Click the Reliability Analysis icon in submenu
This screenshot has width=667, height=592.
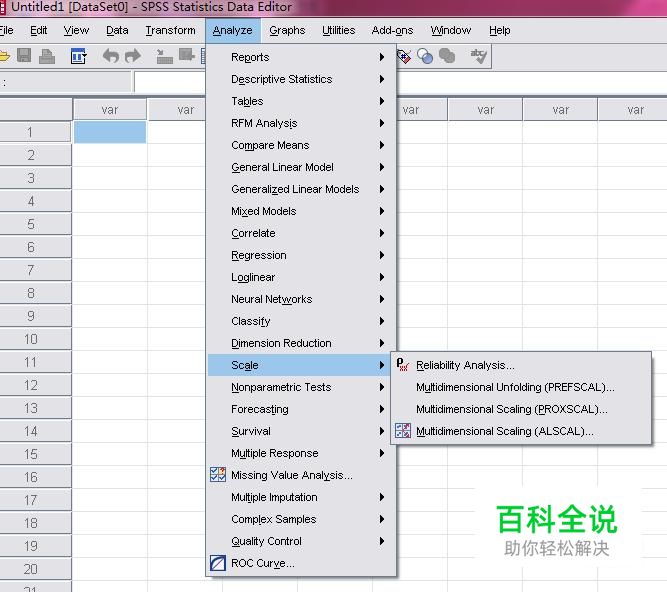coord(402,365)
